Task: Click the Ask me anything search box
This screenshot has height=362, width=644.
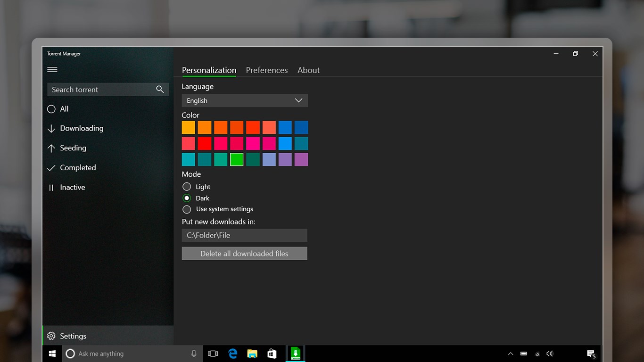Action: [x=132, y=354]
